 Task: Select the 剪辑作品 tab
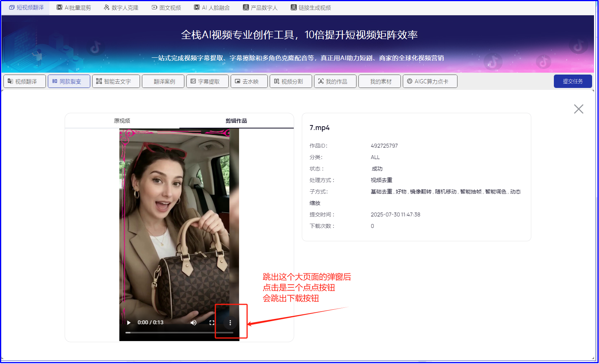pos(236,121)
